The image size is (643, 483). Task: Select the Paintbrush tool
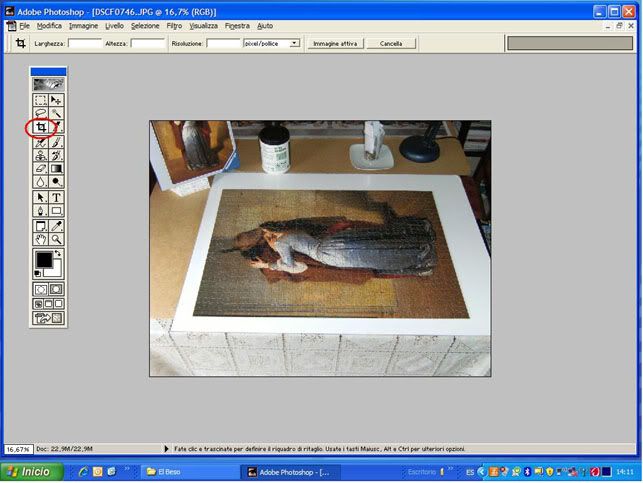tap(56, 142)
